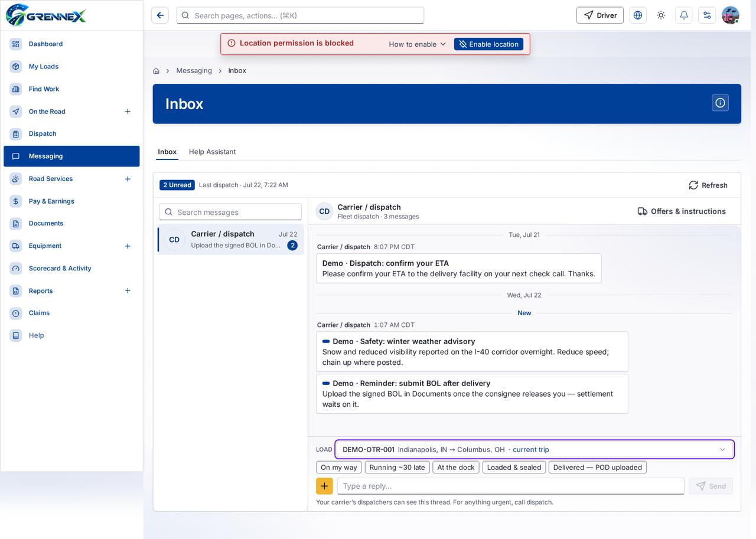
Task: Click the Enable location button
Action: [x=488, y=44]
